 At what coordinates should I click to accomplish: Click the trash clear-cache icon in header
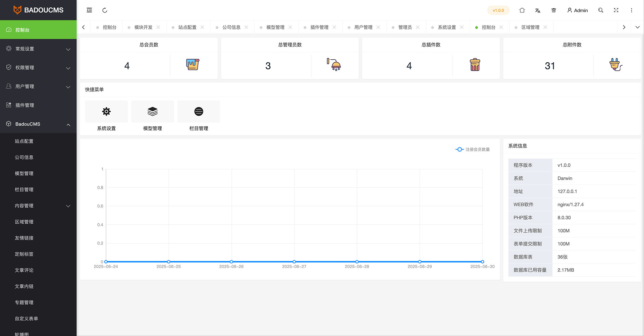[x=554, y=10]
